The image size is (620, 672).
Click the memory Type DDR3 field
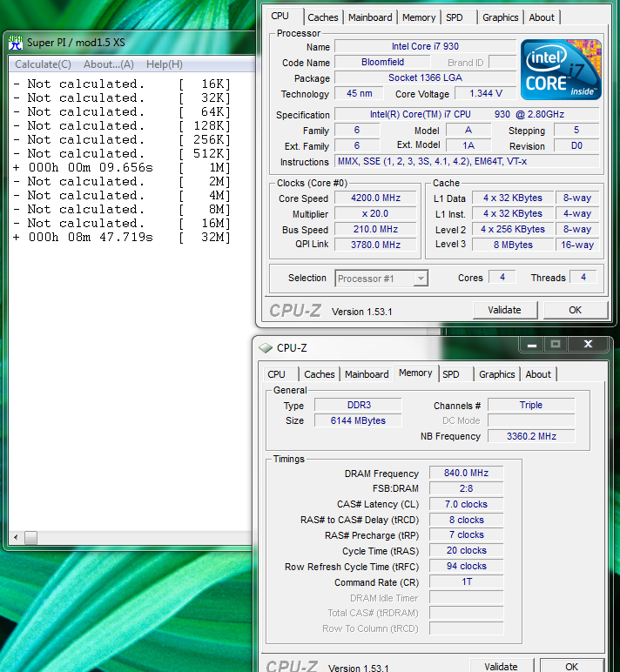[x=359, y=405]
